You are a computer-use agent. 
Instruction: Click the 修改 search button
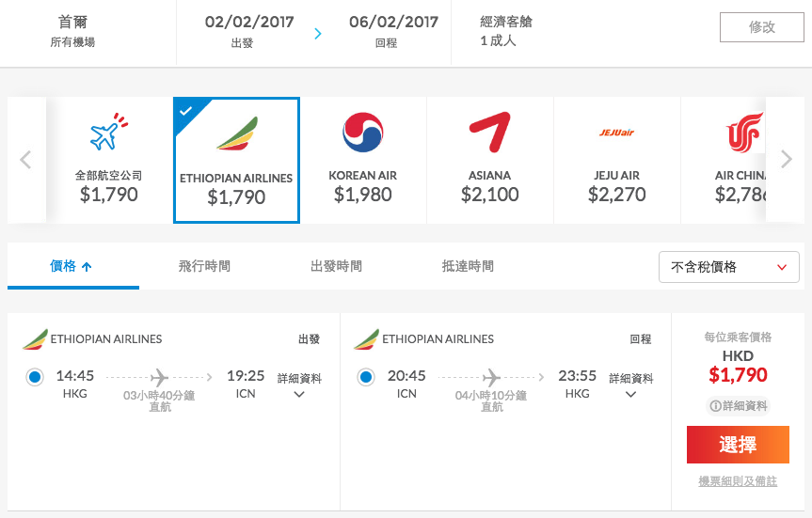click(x=762, y=27)
